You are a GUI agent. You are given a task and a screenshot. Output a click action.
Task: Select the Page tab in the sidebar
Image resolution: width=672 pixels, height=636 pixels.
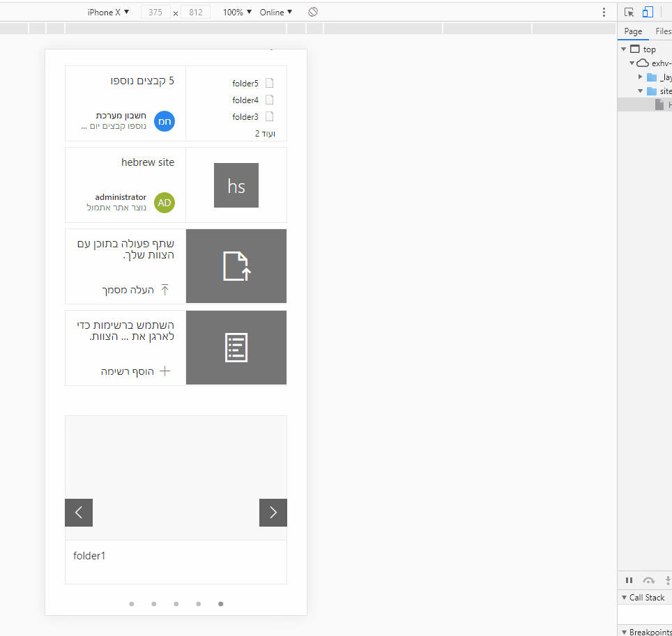632,31
